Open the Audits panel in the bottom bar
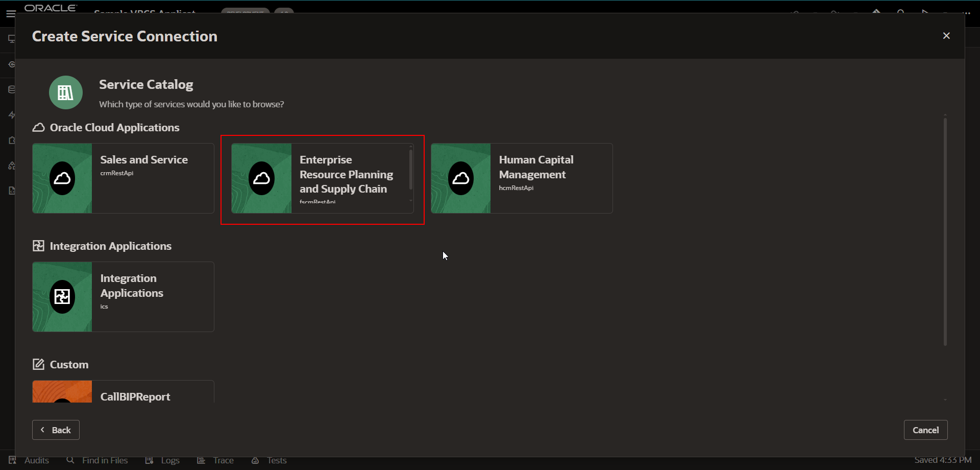Screen dimensions: 980x470 pos(29,460)
